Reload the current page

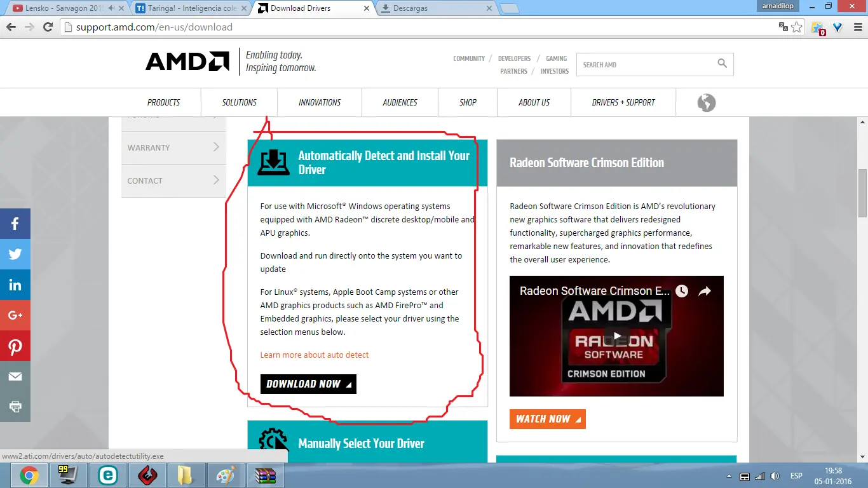[48, 27]
